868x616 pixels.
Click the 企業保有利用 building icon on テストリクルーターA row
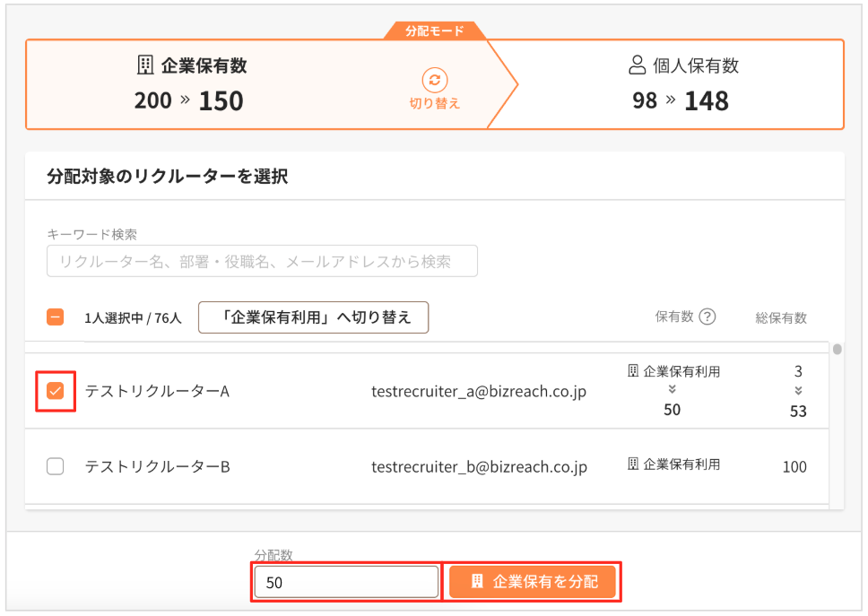coord(632,370)
